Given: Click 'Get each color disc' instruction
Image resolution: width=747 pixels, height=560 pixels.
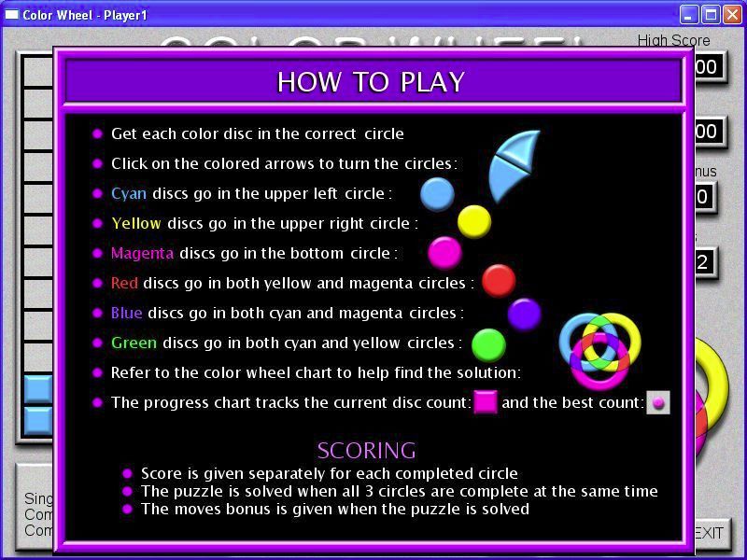Looking at the screenshot, I should coord(258,133).
